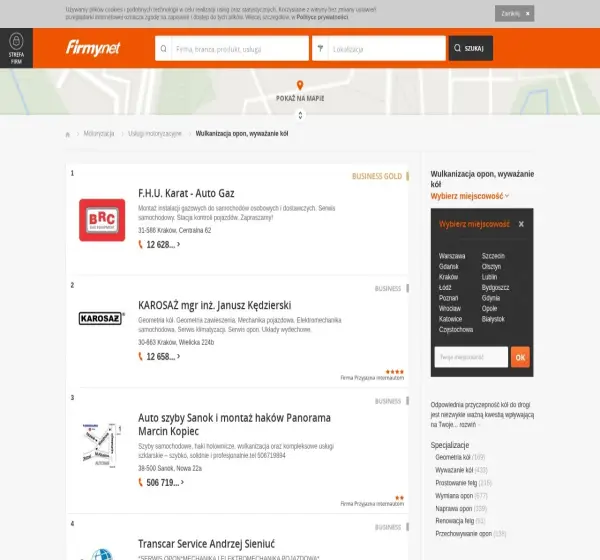
Task: Click the phone icon for KAROSAŻ
Action: 140,357
